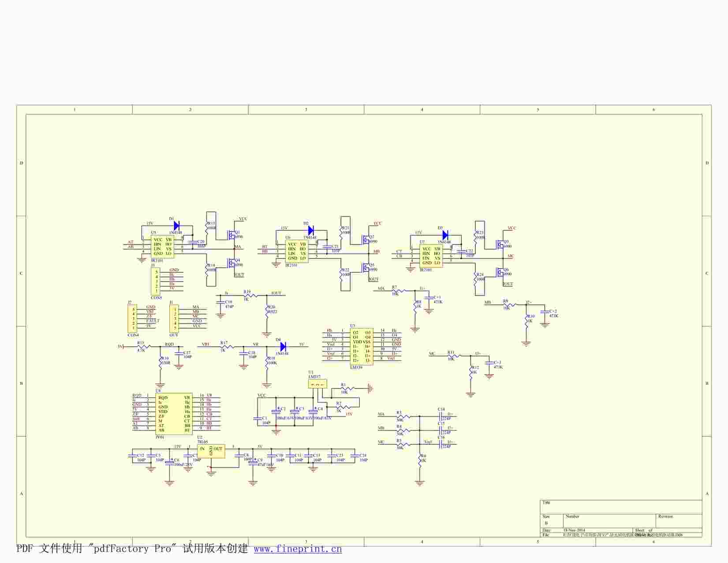Click the U7 IR2101 chip block
The height and width of the screenshot is (563, 728).
[431, 256]
